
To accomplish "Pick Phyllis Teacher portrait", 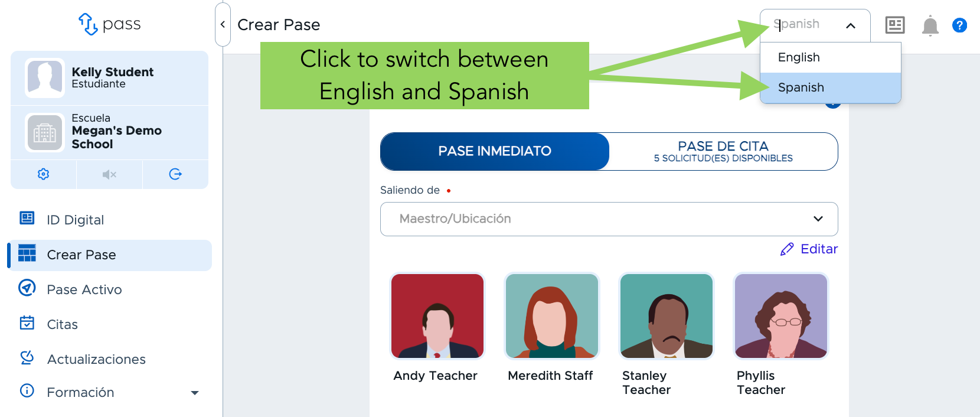I will (x=781, y=316).
